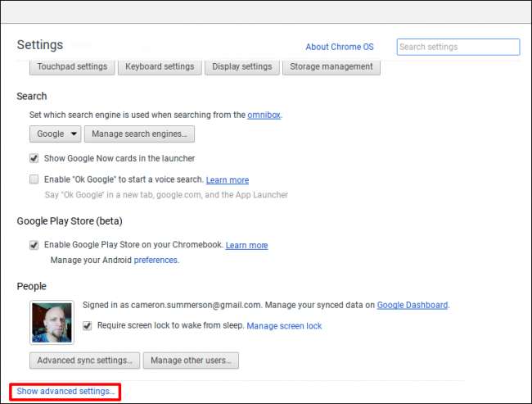Toggle Require screen lock to wake checkbox
Screen dimensions: 532x404
(88, 325)
